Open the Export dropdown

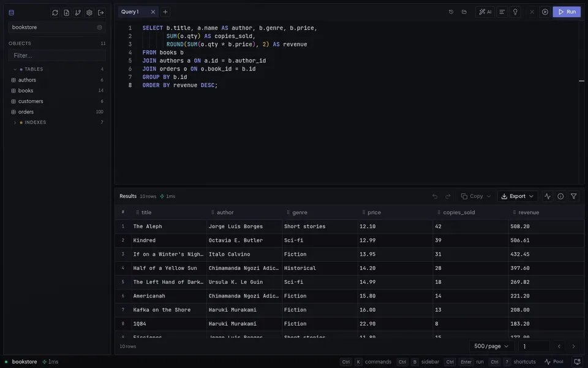pyautogui.click(x=517, y=196)
